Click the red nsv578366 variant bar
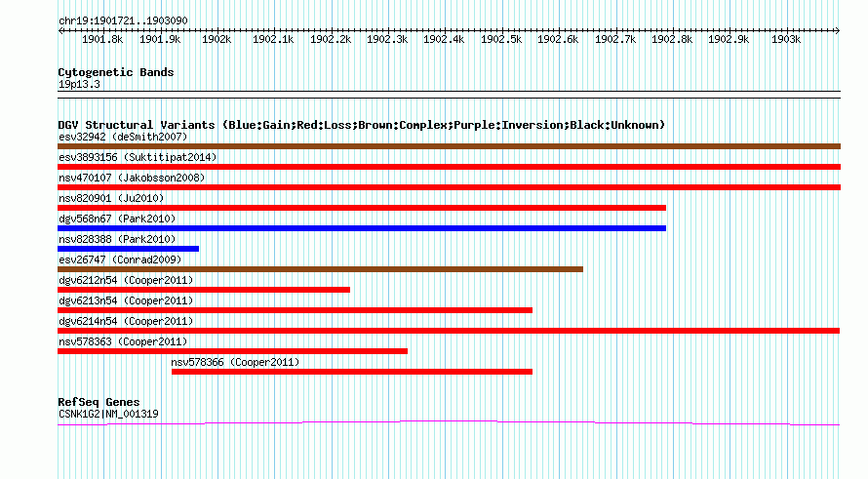 (352, 372)
